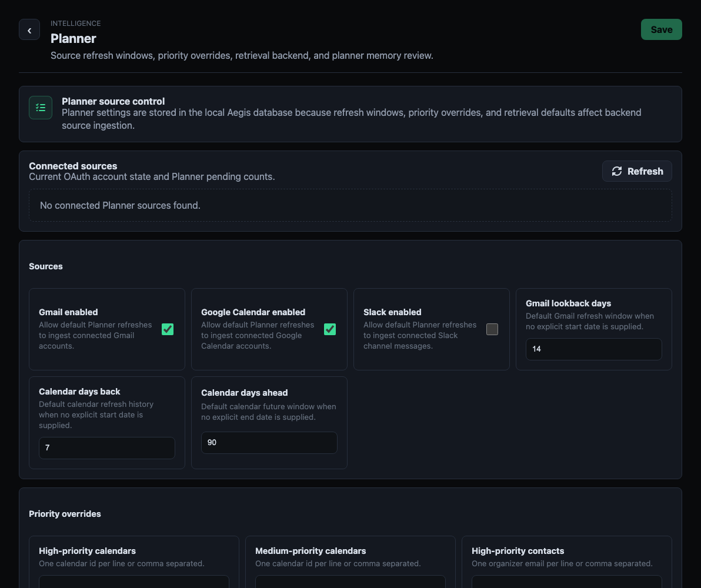701x588 pixels.
Task: Refresh the connected sources list
Action: [x=637, y=171]
